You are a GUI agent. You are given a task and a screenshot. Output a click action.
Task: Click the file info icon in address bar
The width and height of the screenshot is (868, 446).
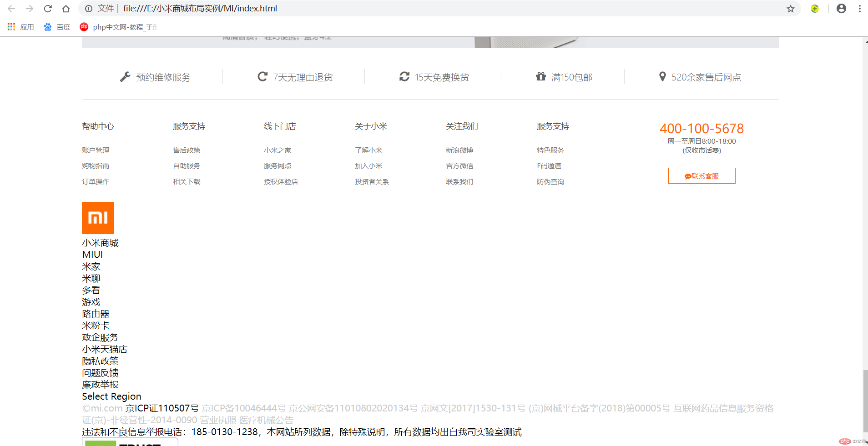pyautogui.click(x=89, y=9)
